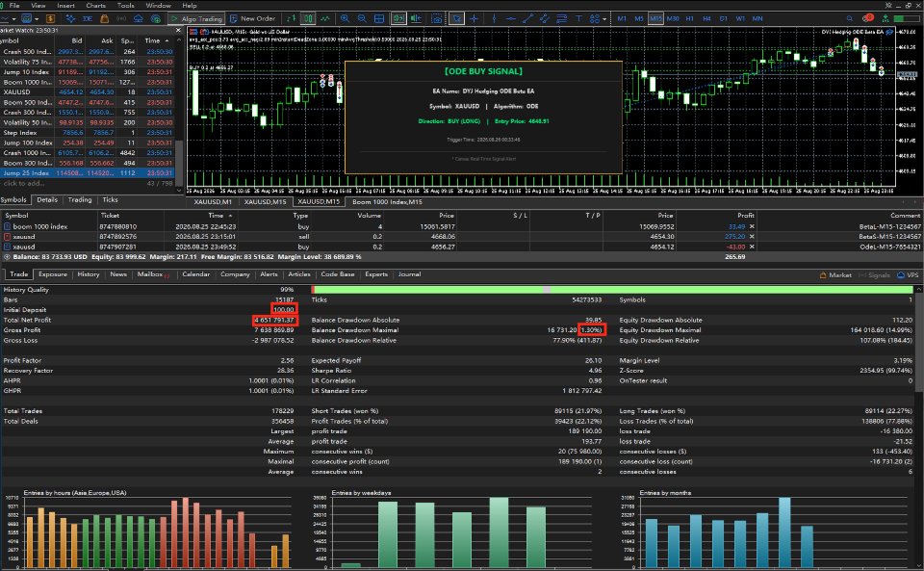This screenshot has width=924, height=571.
Task: Select the text label T tool
Action: pyautogui.click(x=578, y=19)
